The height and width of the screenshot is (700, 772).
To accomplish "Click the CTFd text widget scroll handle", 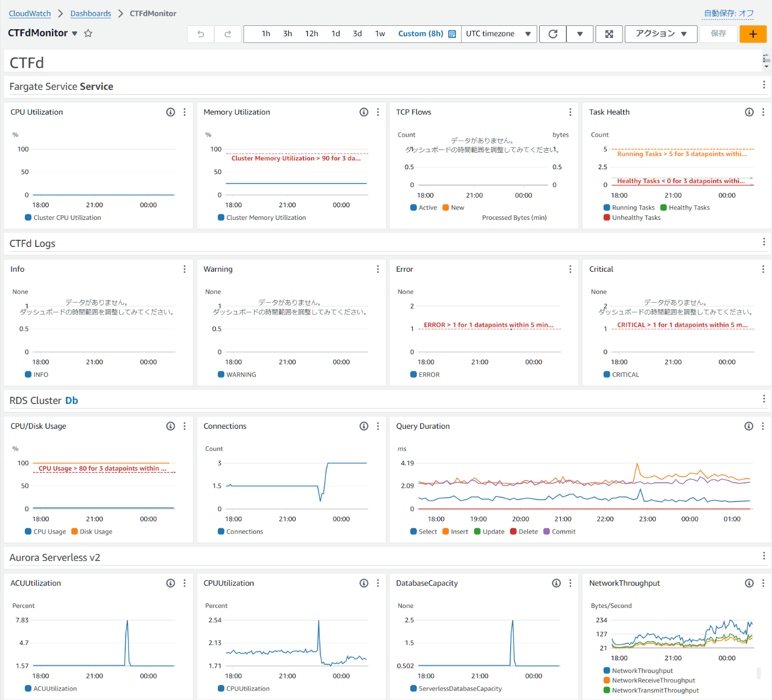I will [766, 60].
